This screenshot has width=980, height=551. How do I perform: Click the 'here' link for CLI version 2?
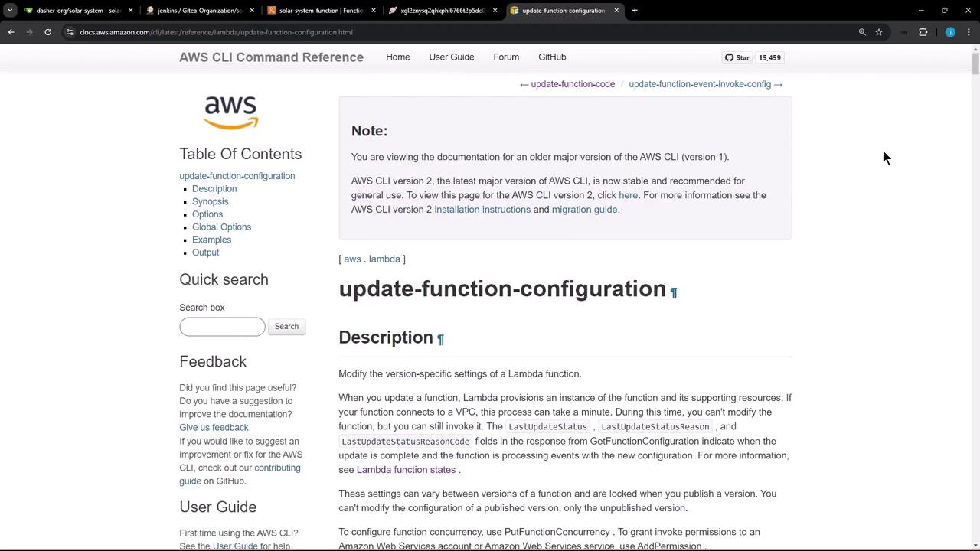(628, 195)
